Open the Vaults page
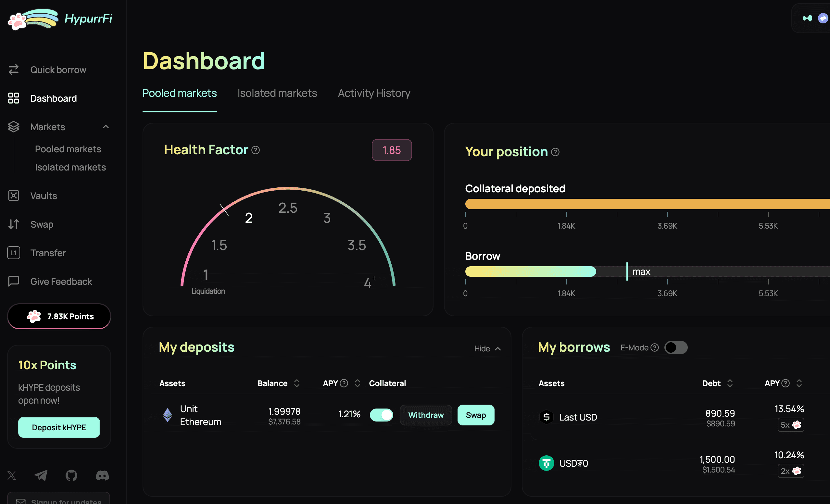 44,196
